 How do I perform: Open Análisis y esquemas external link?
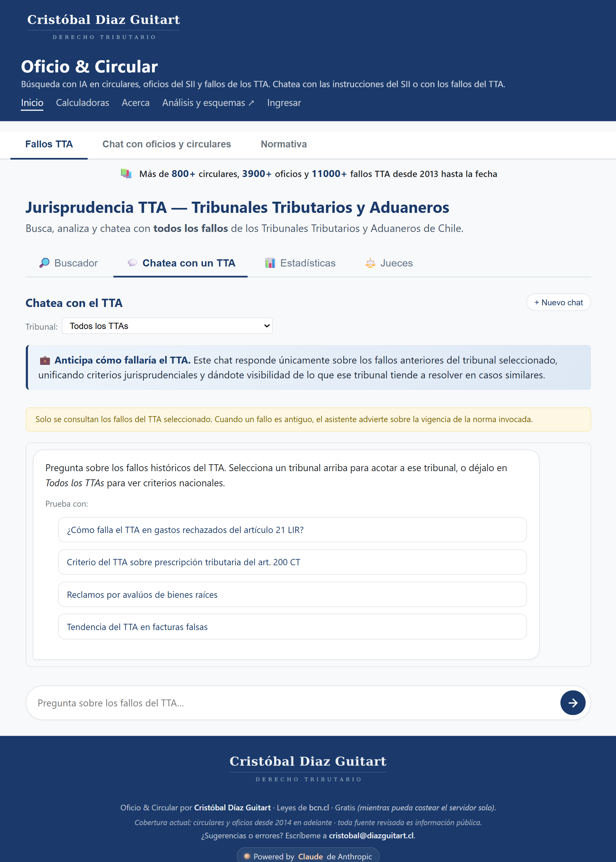(208, 103)
